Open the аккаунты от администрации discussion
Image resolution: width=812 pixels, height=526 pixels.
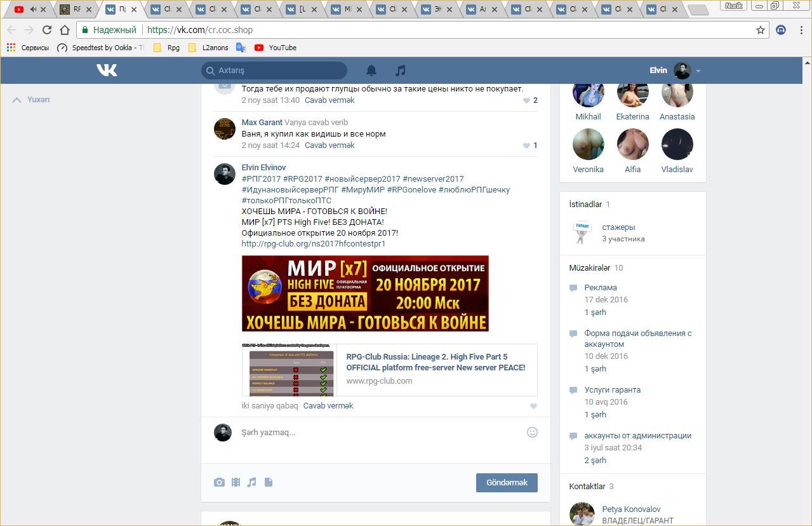638,436
